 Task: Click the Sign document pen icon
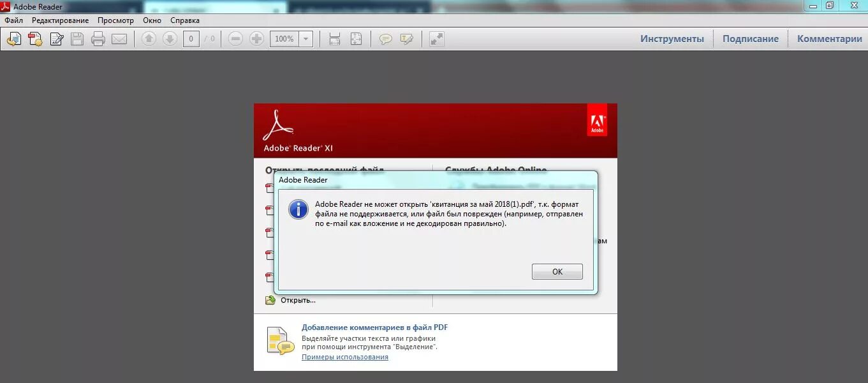pyautogui.click(x=57, y=39)
